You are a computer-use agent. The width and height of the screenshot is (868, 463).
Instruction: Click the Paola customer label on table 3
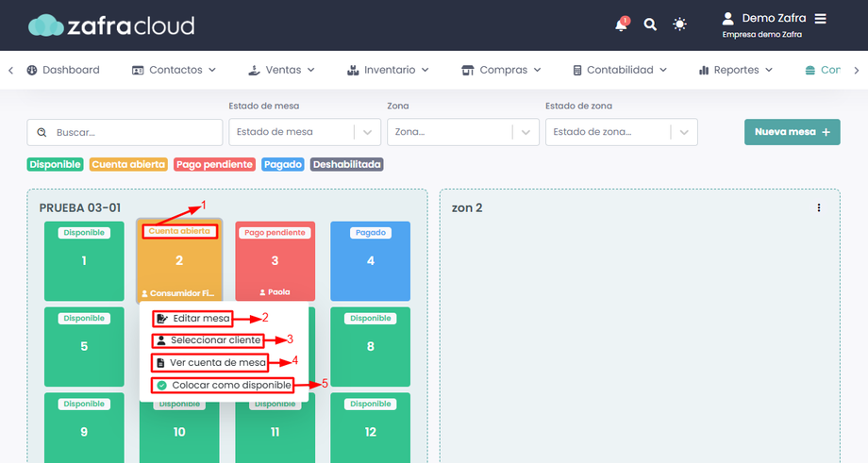tap(275, 292)
